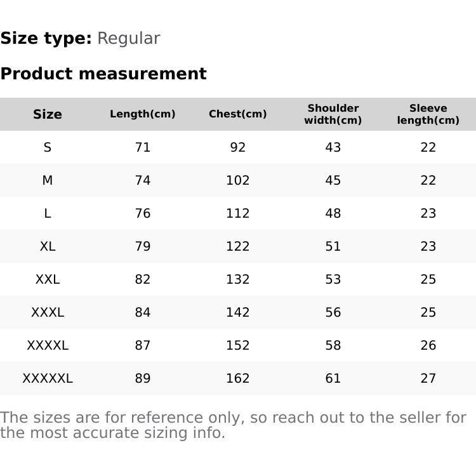Click the Chest(cm) column header

click(237, 114)
